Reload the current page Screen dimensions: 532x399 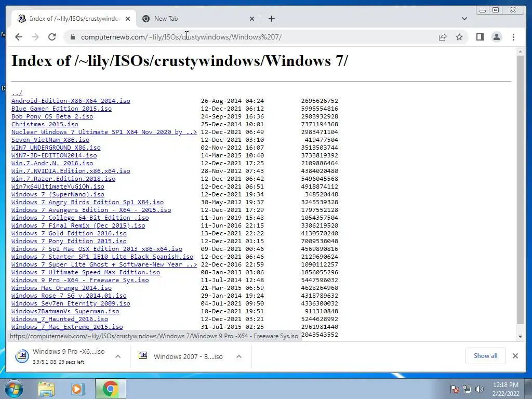[x=52, y=37]
